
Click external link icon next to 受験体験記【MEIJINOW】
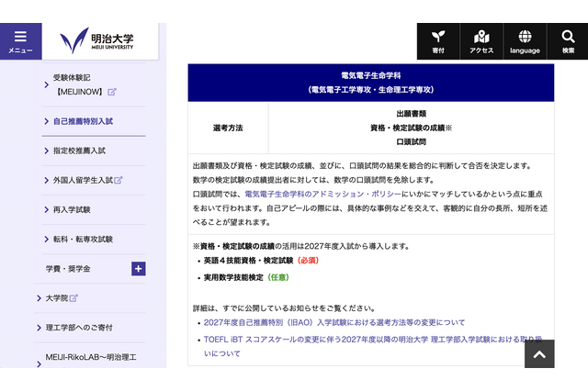[x=112, y=92]
